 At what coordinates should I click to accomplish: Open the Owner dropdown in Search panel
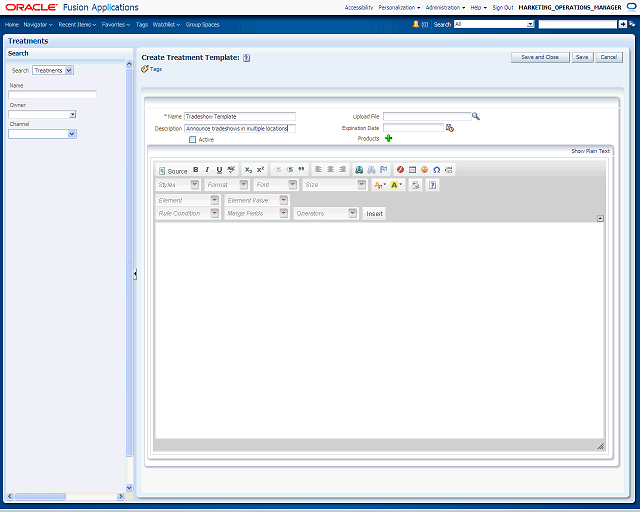coord(42,114)
